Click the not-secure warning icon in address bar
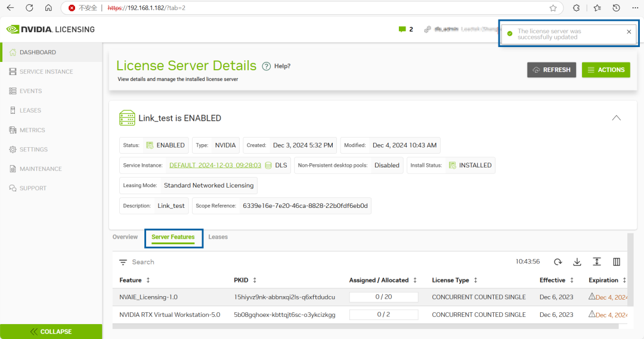Viewport: 644px width, 339px height. pos(72,8)
